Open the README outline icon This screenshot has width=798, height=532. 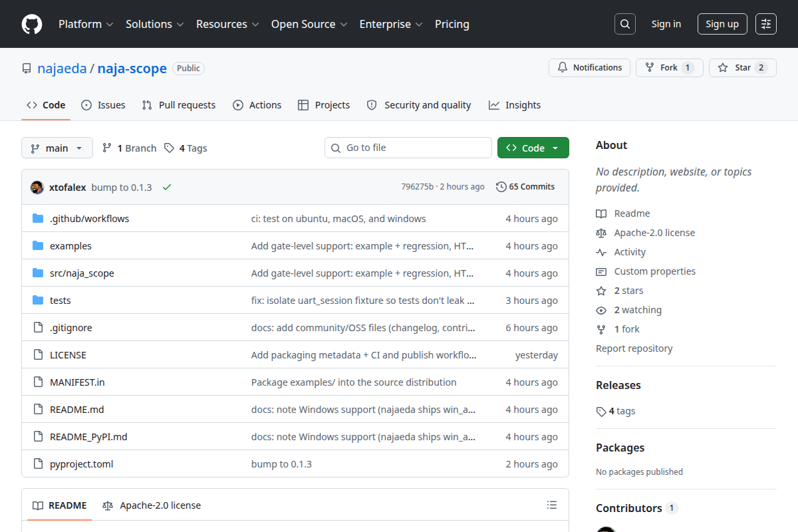tap(552, 505)
